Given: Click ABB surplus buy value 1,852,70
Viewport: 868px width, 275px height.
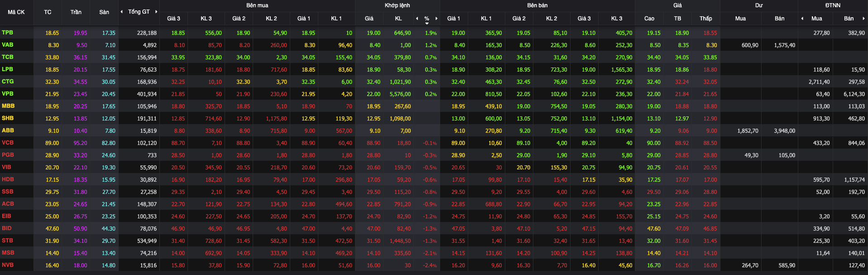Looking at the screenshot, I should (x=748, y=131).
